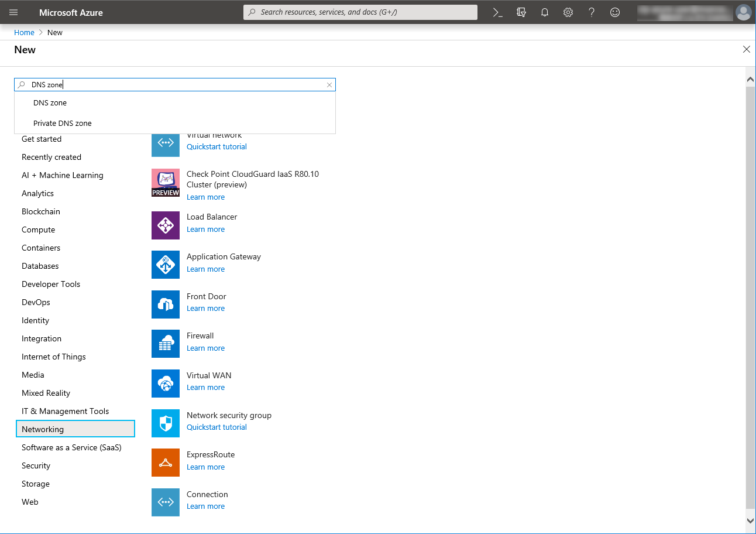756x534 pixels.
Task: Click the Directory and subscription filter icon
Action: click(521, 12)
